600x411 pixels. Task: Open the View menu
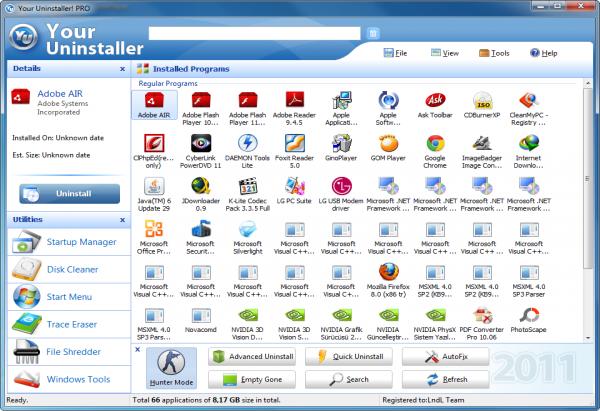(445, 53)
